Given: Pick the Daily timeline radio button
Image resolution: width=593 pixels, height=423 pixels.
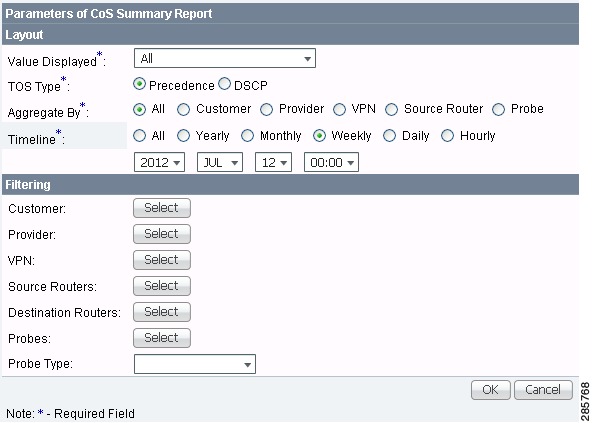Looking at the screenshot, I should (390, 136).
